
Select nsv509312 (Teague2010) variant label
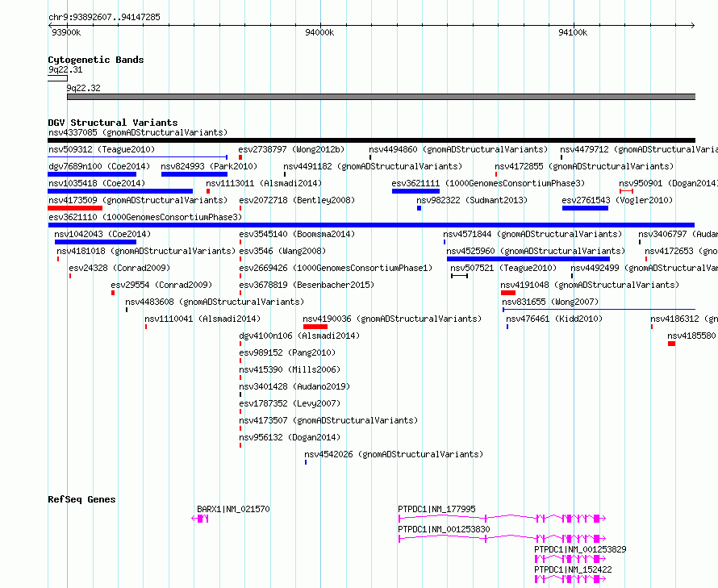pos(102,150)
